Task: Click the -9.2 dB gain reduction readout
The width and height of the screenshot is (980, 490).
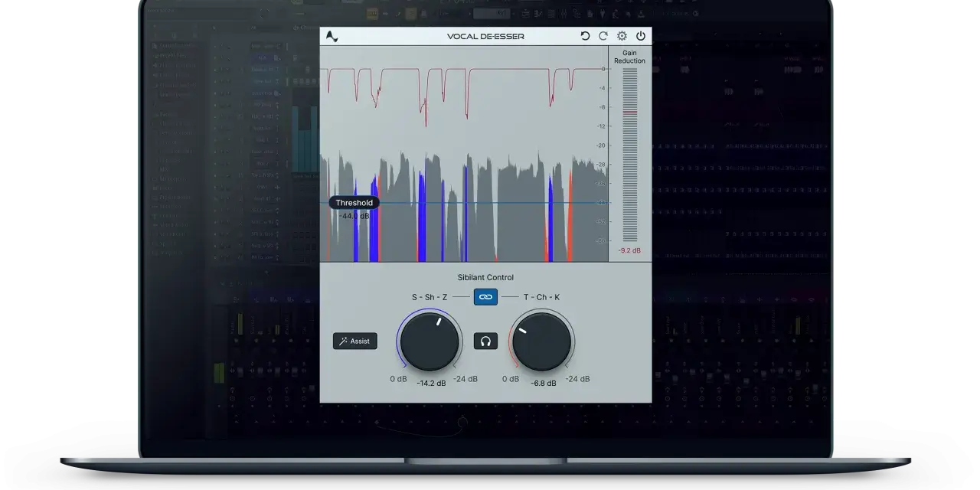Action: point(630,250)
